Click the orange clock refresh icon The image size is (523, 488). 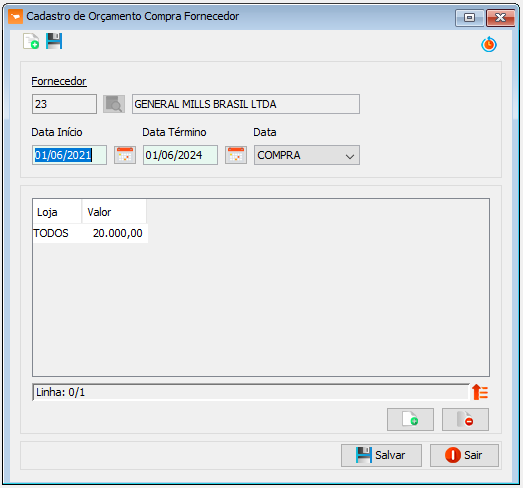coord(489,44)
